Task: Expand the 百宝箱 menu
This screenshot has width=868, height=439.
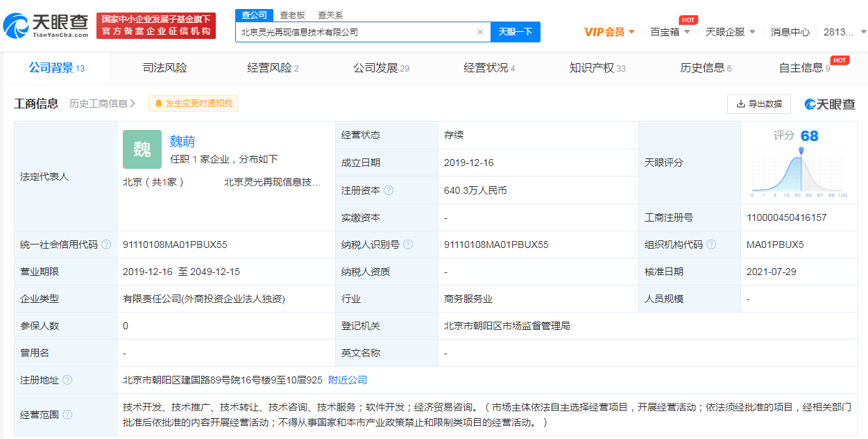Action: [670, 32]
